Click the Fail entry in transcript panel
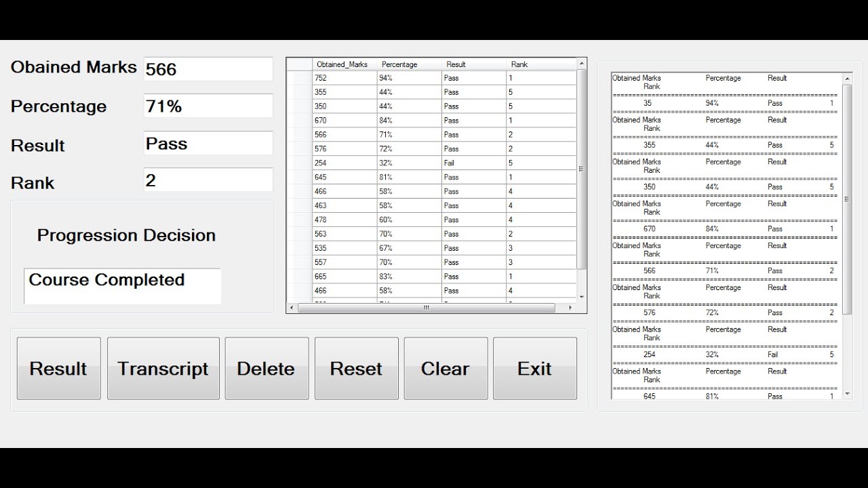This screenshot has width=868, height=488. point(772,354)
